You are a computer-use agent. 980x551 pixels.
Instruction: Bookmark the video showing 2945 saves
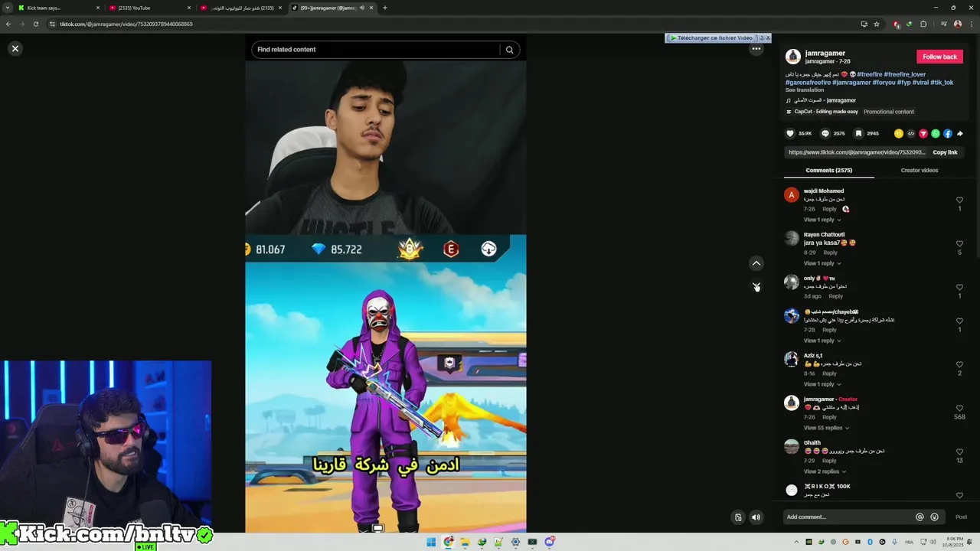click(x=858, y=133)
